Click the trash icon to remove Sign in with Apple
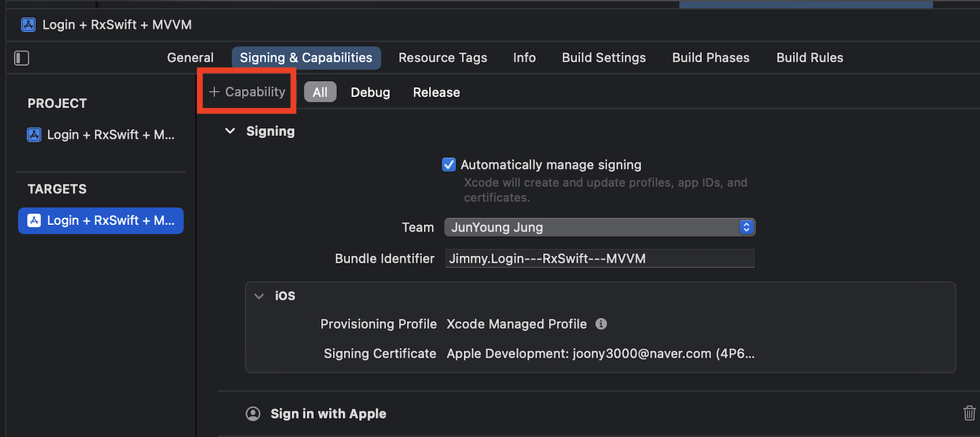This screenshot has height=437, width=980. 969,413
